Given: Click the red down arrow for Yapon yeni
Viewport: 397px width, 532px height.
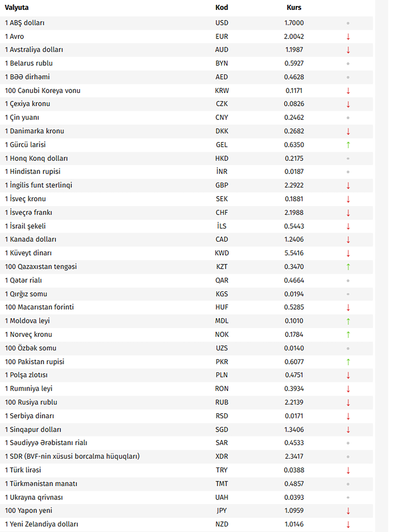Looking at the screenshot, I should click(x=348, y=511).
